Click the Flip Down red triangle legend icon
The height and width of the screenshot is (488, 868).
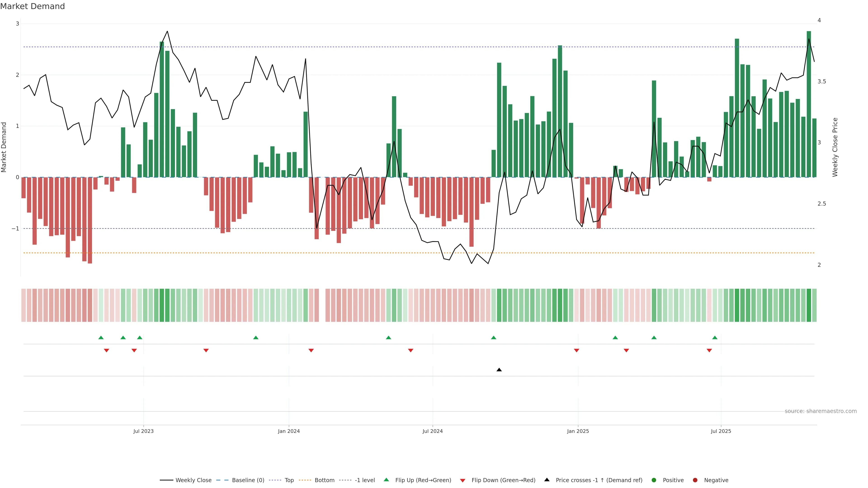click(463, 480)
